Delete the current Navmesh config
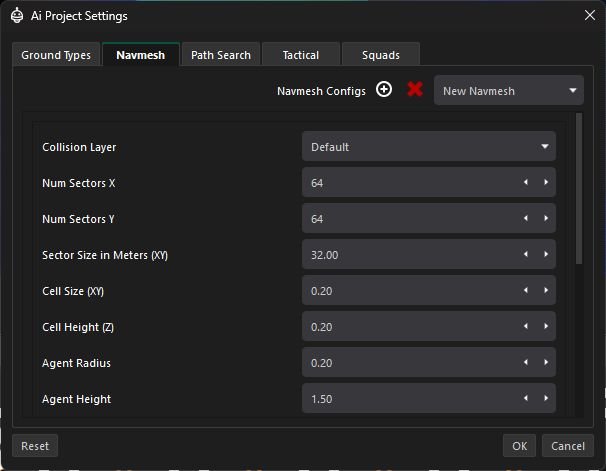Image resolution: width=606 pixels, height=471 pixels. pos(415,90)
